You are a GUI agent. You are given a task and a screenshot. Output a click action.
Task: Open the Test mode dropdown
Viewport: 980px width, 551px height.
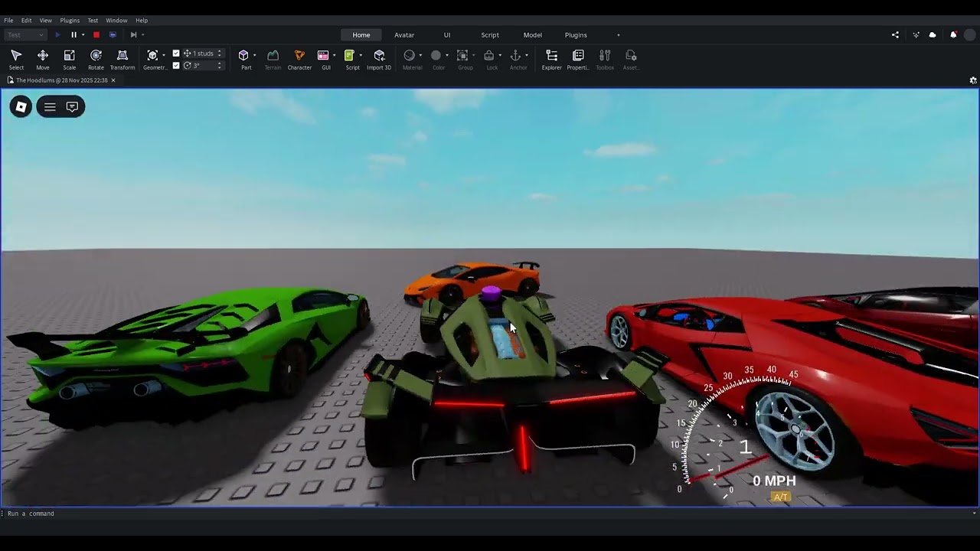point(25,34)
